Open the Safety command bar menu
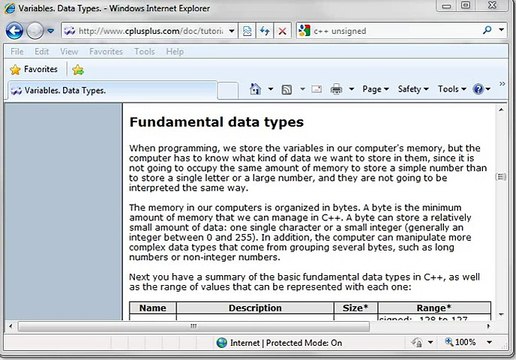This screenshot has width=516, height=360. pyautogui.click(x=413, y=89)
